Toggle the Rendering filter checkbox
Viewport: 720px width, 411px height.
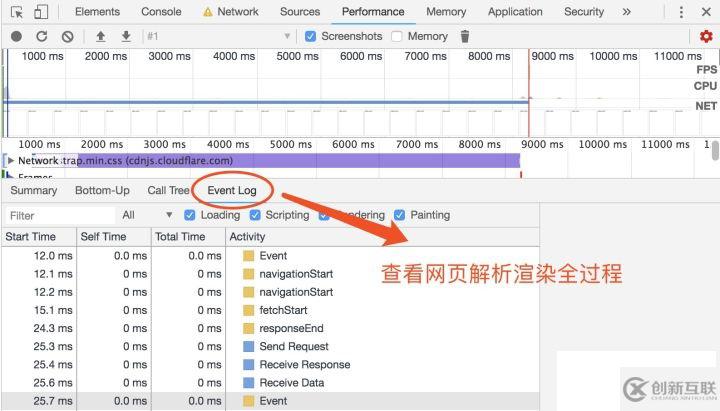(324, 215)
